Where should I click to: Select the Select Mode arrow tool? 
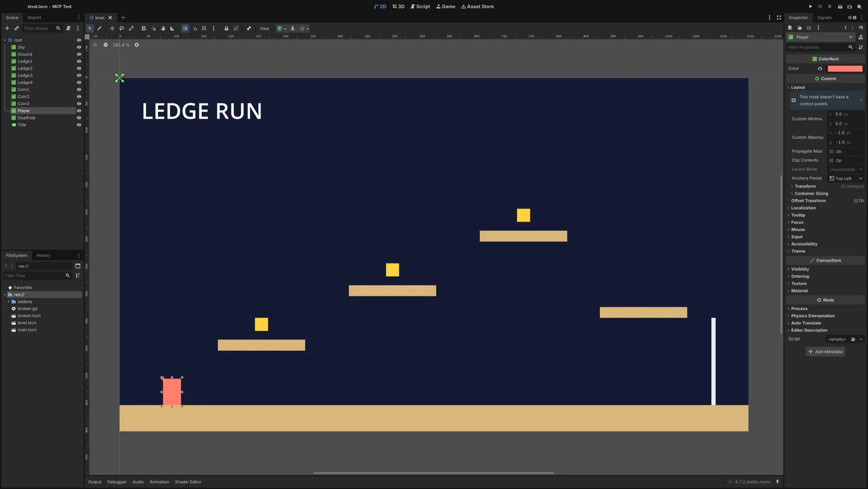[x=90, y=28]
